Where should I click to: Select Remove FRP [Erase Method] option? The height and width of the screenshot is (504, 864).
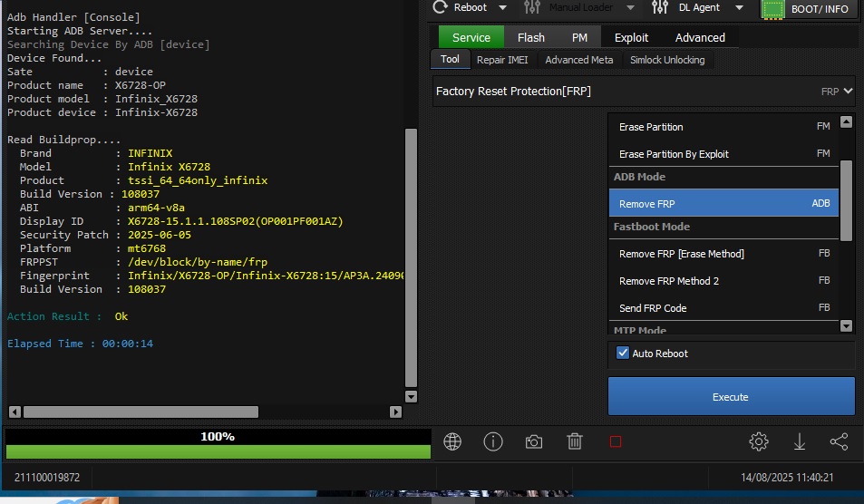(x=724, y=254)
